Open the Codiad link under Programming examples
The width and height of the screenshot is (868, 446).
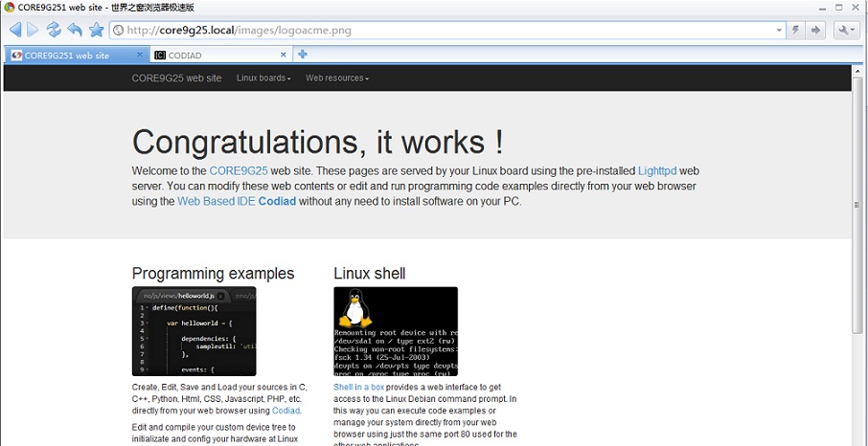(286, 411)
